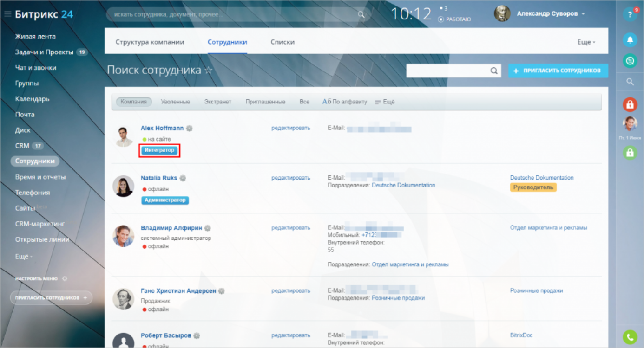Click the flag counter icon near clock
644x348 pixels.
coord(443,8)
